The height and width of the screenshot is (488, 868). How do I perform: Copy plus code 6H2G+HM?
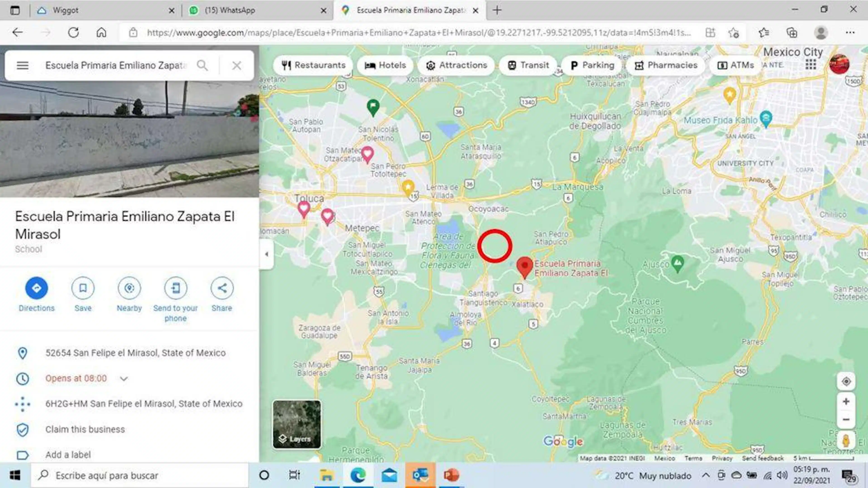[x=144, y=404]
